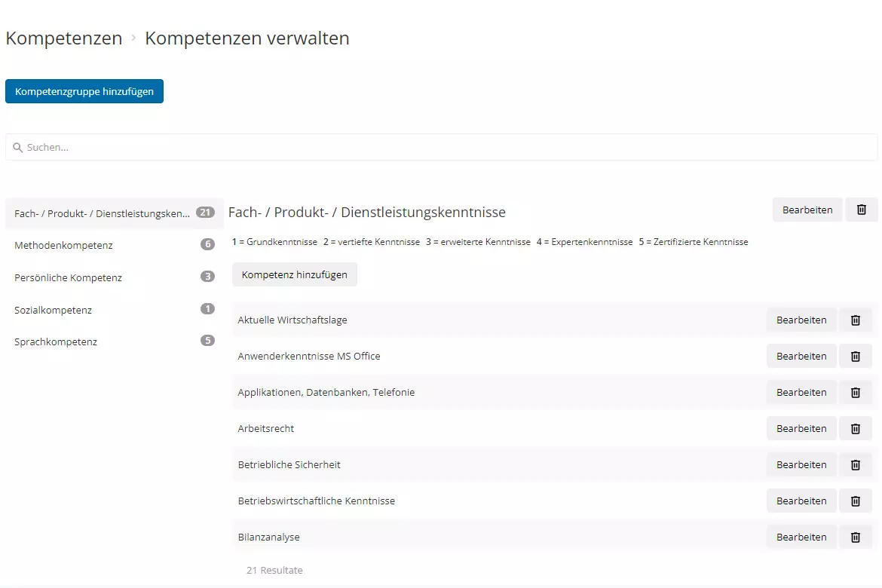Viewport: 882px width, 588px height.
Task: Add a competency with Kompetenz hinzufügen
Action: coord(294,274)
